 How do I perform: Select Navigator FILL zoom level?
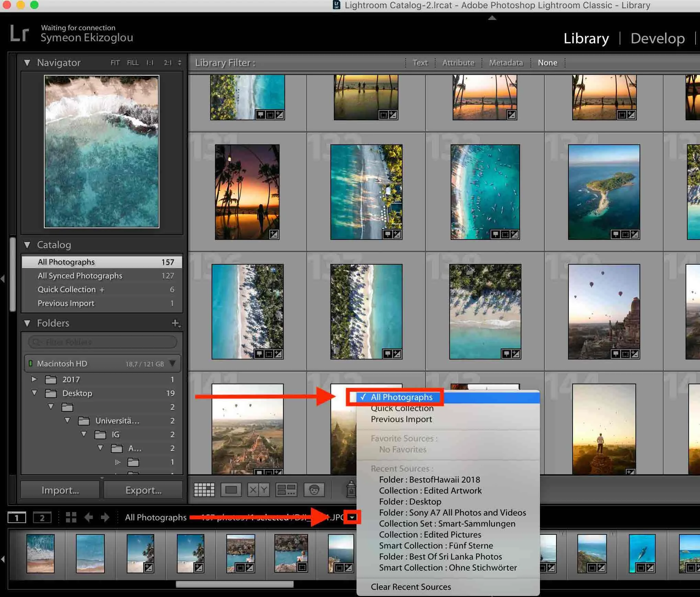click(x=133, y=63)
